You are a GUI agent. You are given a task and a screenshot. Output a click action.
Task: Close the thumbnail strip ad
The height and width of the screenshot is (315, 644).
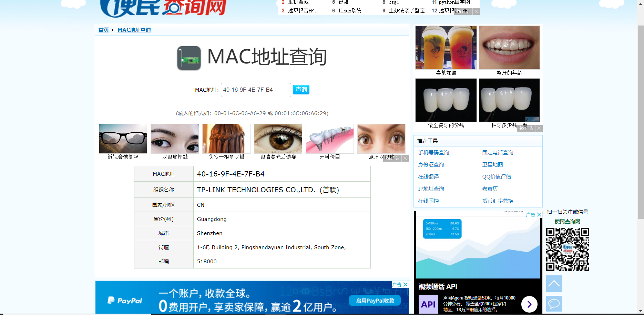pyautogui.click(x=406, y=158)
